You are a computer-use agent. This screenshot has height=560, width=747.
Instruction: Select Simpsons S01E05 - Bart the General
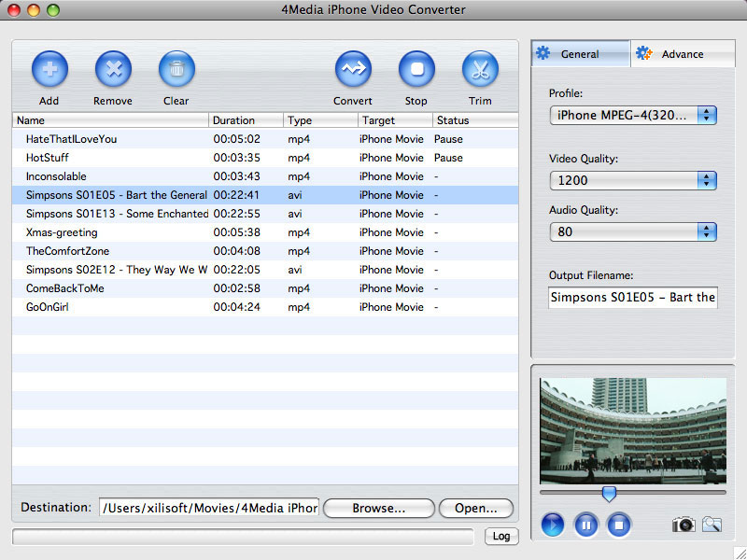click(265, 195)
